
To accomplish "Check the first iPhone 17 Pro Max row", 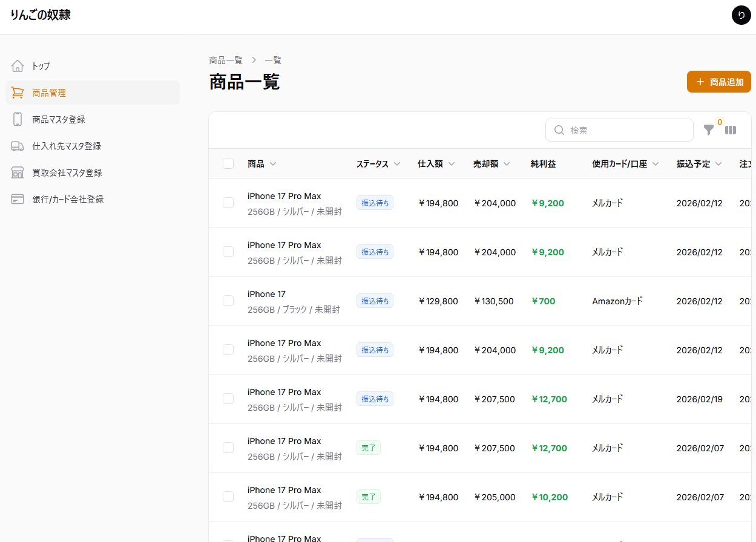I will click(228, 203).
